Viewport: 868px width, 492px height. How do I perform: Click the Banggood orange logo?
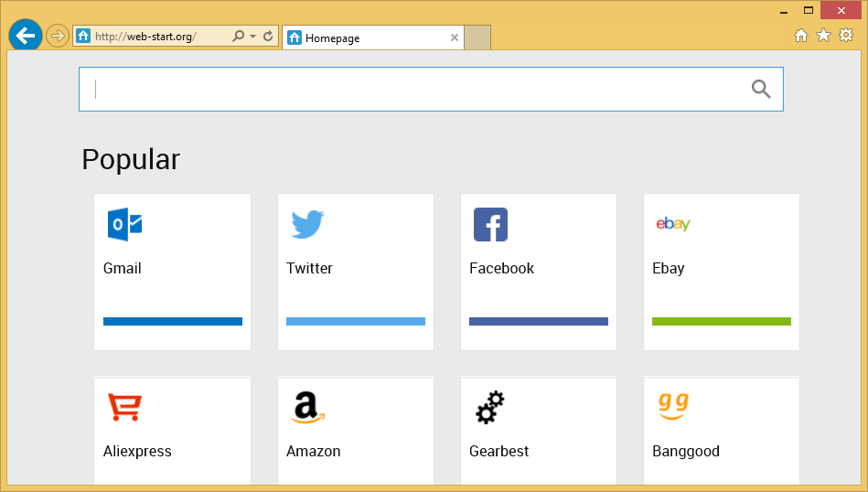pos(673,407)
